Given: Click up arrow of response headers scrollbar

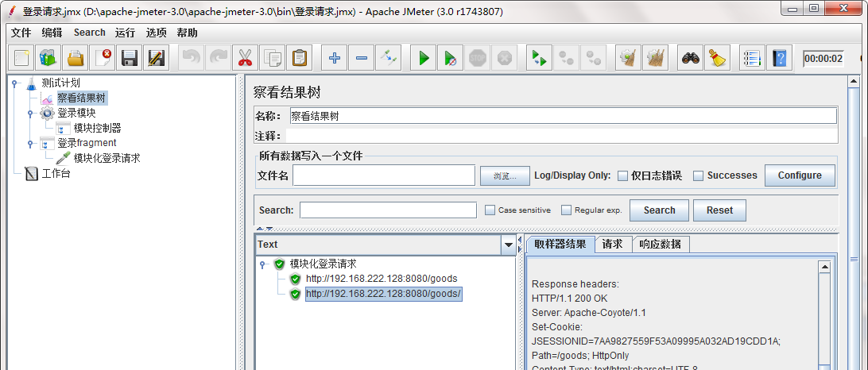Looking at the screenshot, I should tap(824, 267).
